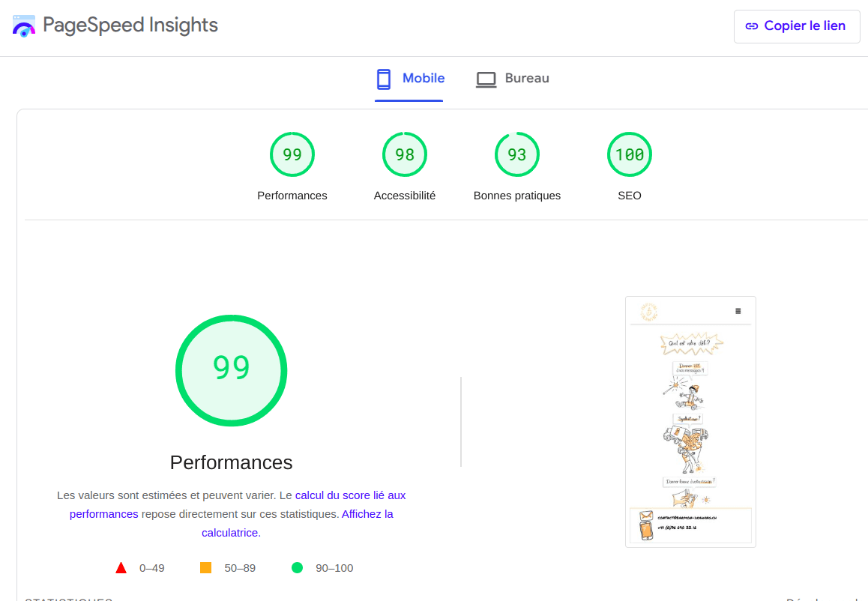
Task: Select the Performances score gauge showing 99
Action: [292, 154]
